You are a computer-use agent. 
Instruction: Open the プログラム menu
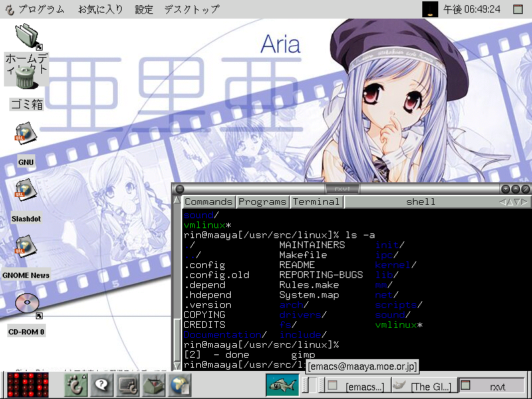coord(35,9)
